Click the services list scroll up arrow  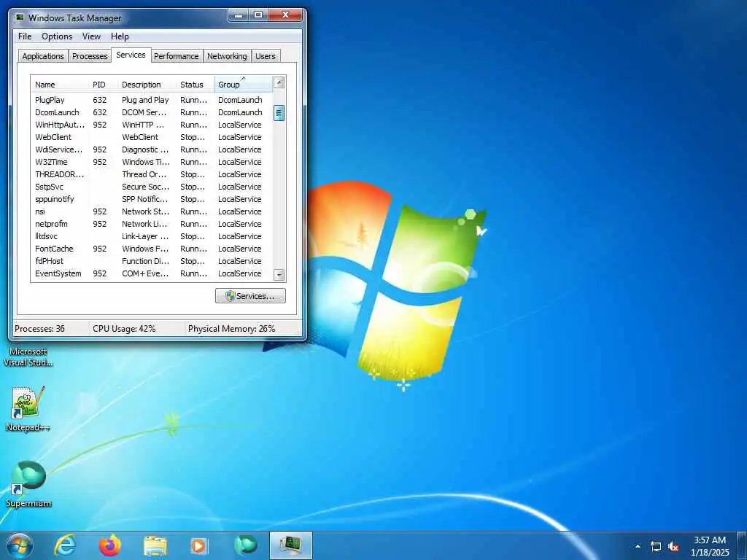click(279, 82)
